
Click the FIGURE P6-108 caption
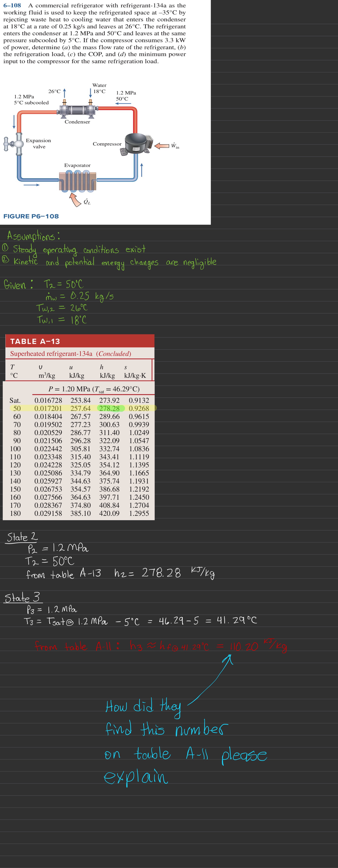tap(31, 216)
